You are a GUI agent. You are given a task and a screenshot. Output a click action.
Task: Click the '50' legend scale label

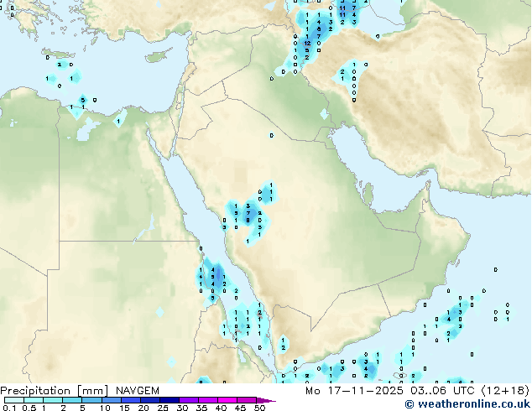click(260, 408)
